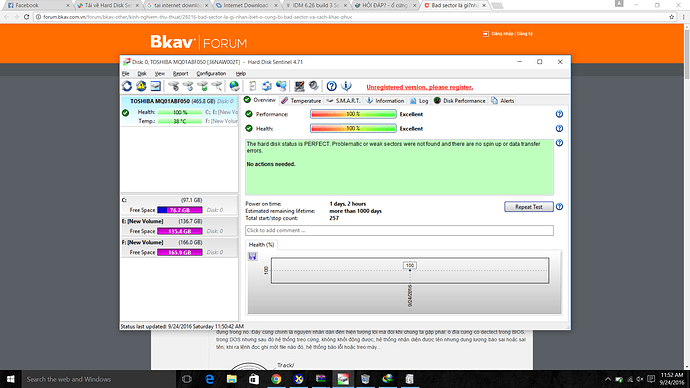Switch to the Temperature tab
690x388 pixels.
pyautogui.click(x=301, y=101)
